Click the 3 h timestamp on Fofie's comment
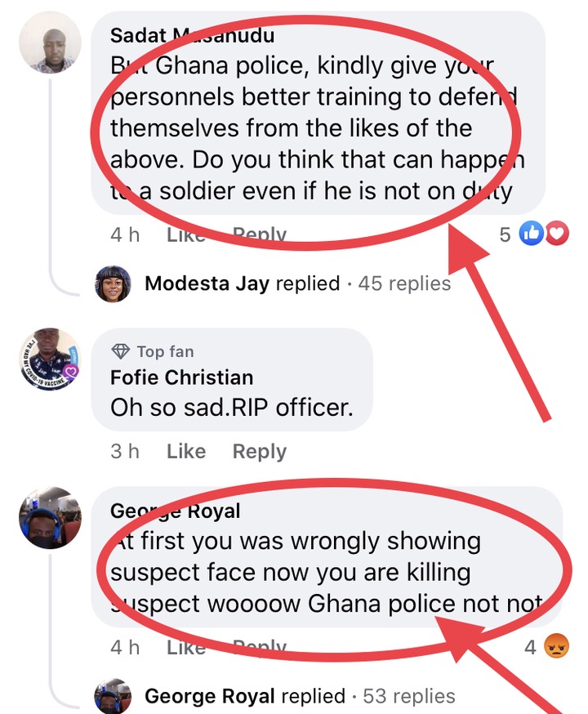This screenshot has height=714, width=588. 125,451
